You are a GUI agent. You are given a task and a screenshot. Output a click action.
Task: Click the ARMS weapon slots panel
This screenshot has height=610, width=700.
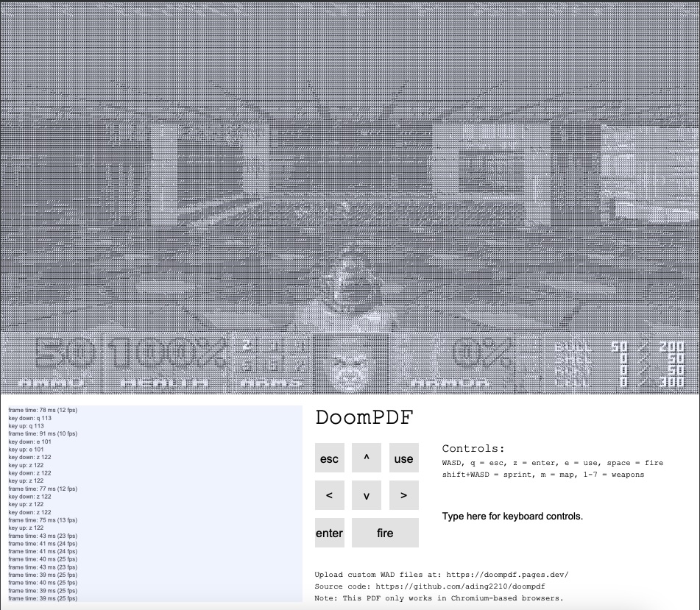tap(271, 362)
